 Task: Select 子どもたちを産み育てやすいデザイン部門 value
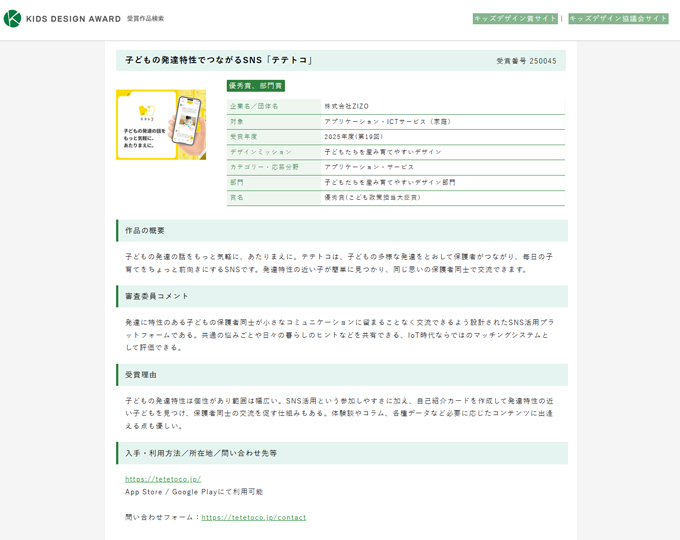pyautogui.click(x=390, y=182)
